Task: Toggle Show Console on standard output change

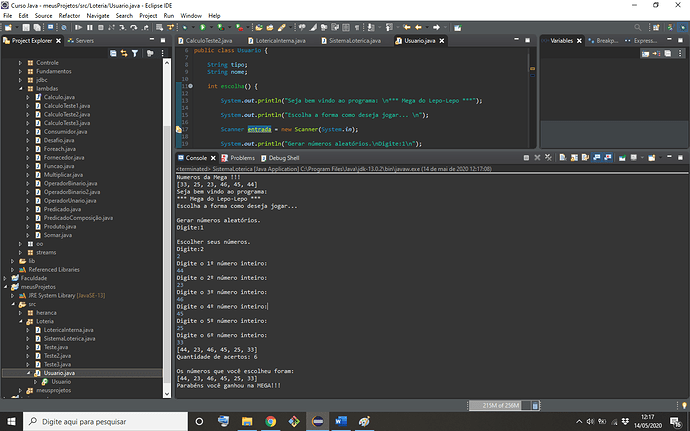Action: pos(596,158)
